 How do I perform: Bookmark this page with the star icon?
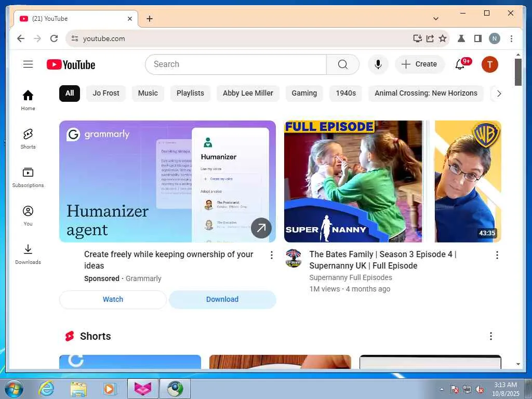coord(443,38)
